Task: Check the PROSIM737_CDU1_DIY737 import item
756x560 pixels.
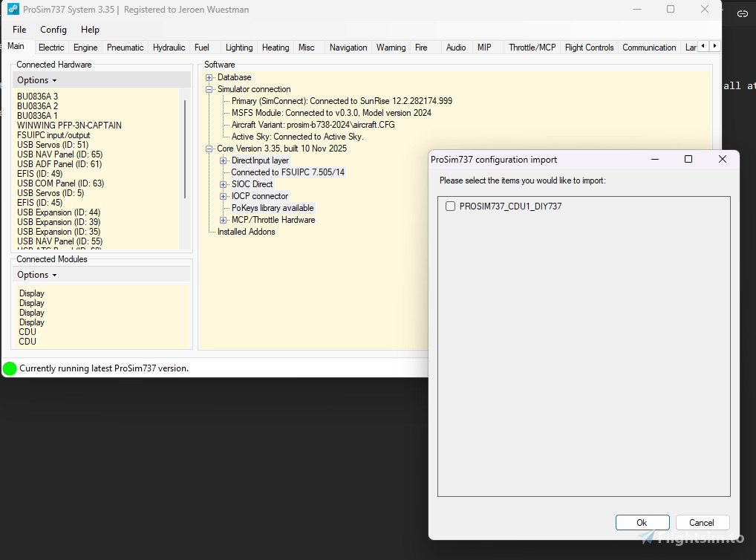Action: [x=449, y=207]
